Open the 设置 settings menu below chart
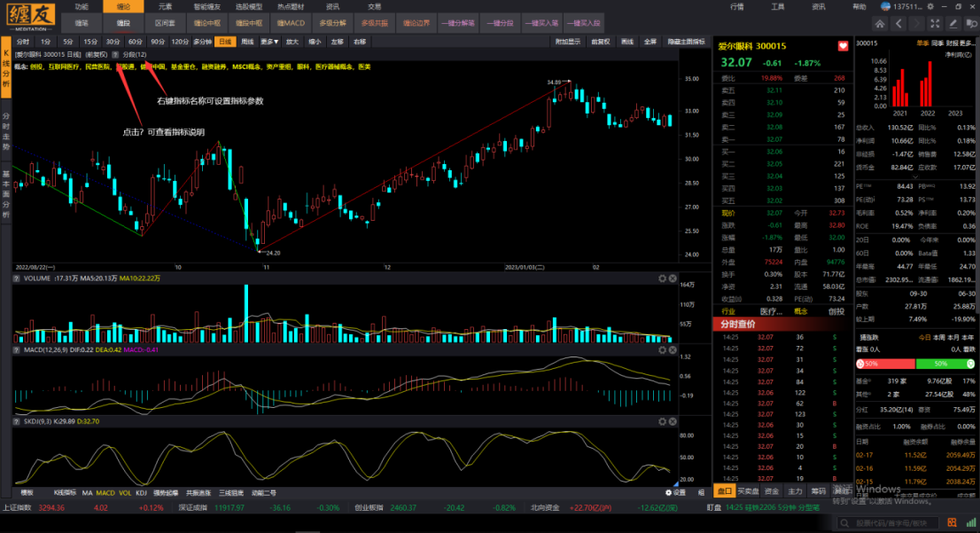This screenshot has height=533, width=980. click(676, 492)
